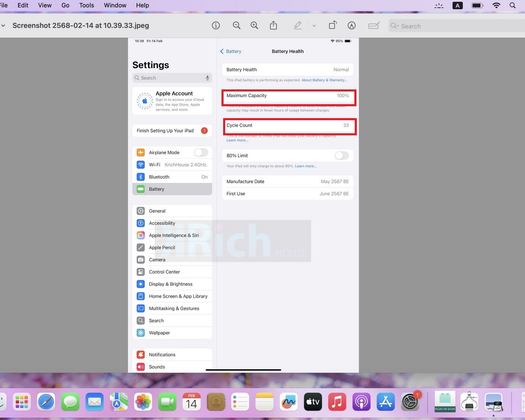Open Music from the Dock
The image size is (525, 420).
click(x=337, y=402)
